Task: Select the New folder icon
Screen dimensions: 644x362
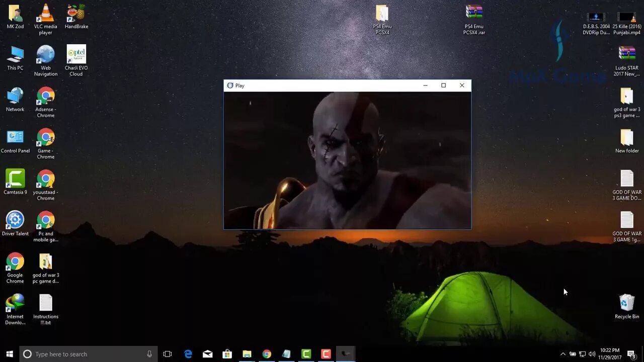Action: point(627,141)
